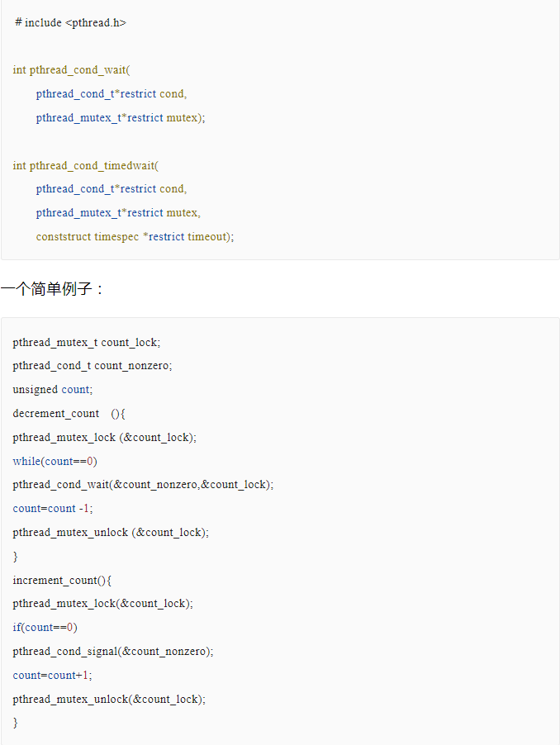The width and height of the screenshot is (560, 745).
Task: Click the 'pthread_mutex_t count_lock;' line
Action: pos(86,342)
